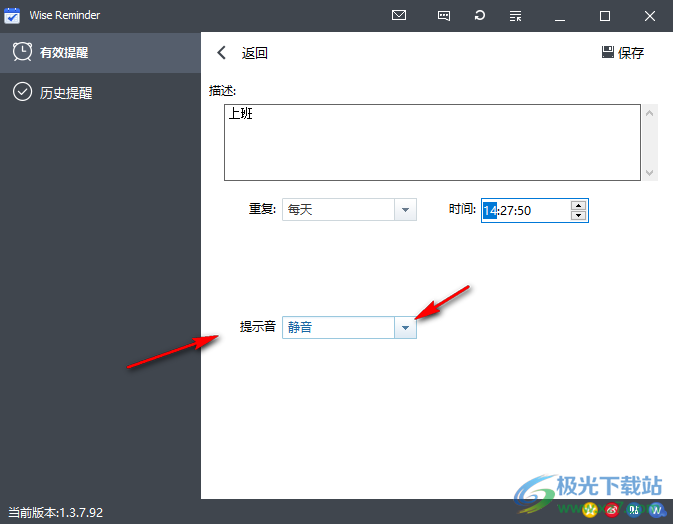Click the Wise Reminder app logo
This screenshot has height=524, width=673.
point(12,15)
